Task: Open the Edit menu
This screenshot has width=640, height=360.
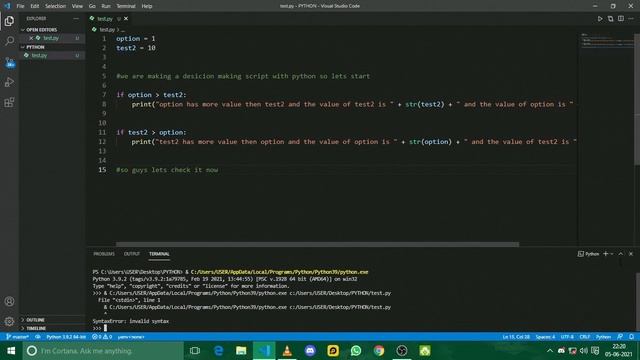Action: pos(35,6)
